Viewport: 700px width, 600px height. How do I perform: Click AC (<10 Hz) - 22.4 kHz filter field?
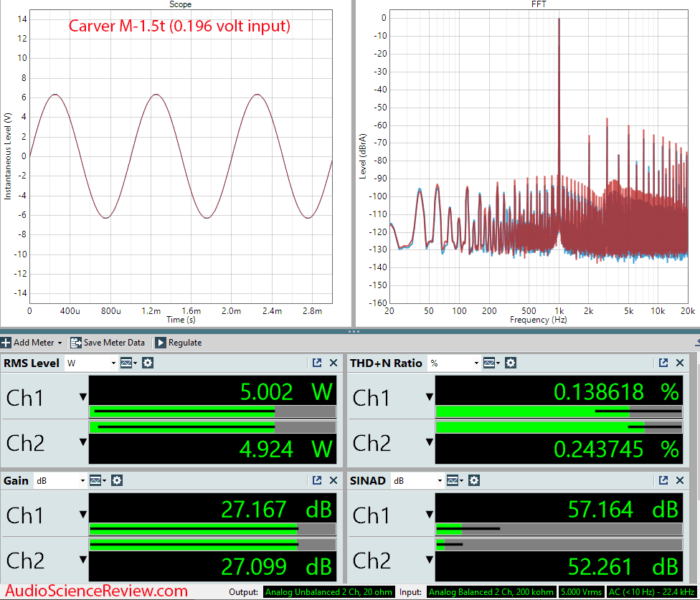pyautogui.click(x=652, y=592)
